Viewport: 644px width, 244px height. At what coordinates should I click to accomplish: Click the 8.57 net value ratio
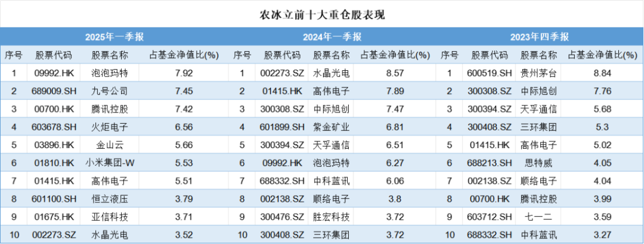click(x=395, y=73)
